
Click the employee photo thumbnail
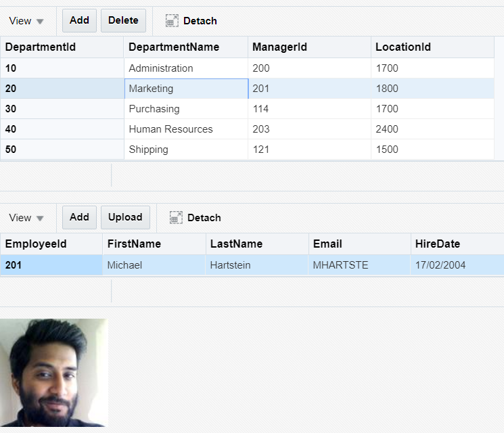[54, 373]
